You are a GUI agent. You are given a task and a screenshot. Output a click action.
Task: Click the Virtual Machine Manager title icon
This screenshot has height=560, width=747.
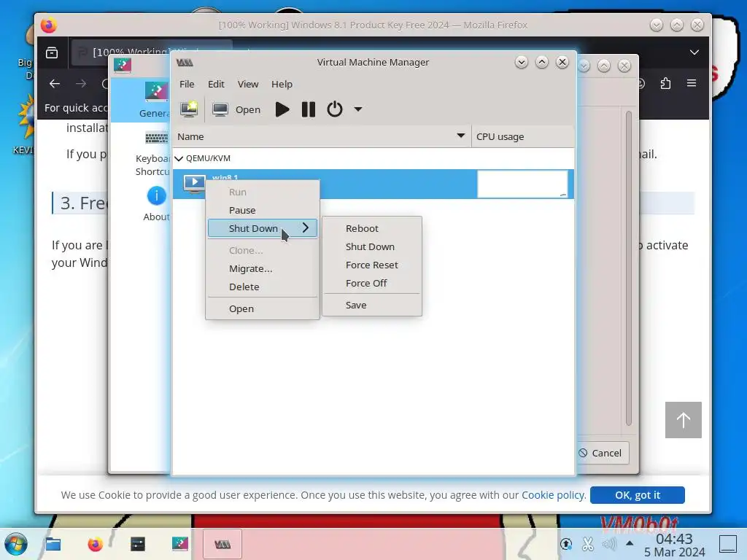tap(185, 63)
